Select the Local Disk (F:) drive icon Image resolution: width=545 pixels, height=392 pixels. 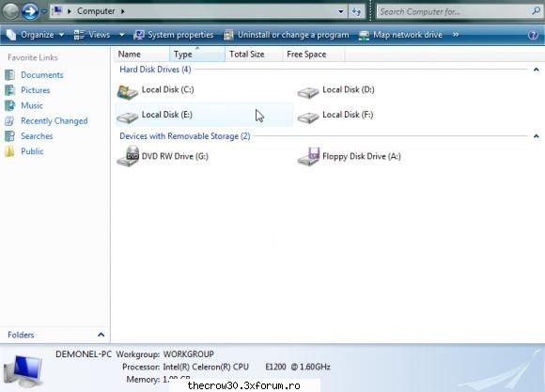click(x=308, y=117)
